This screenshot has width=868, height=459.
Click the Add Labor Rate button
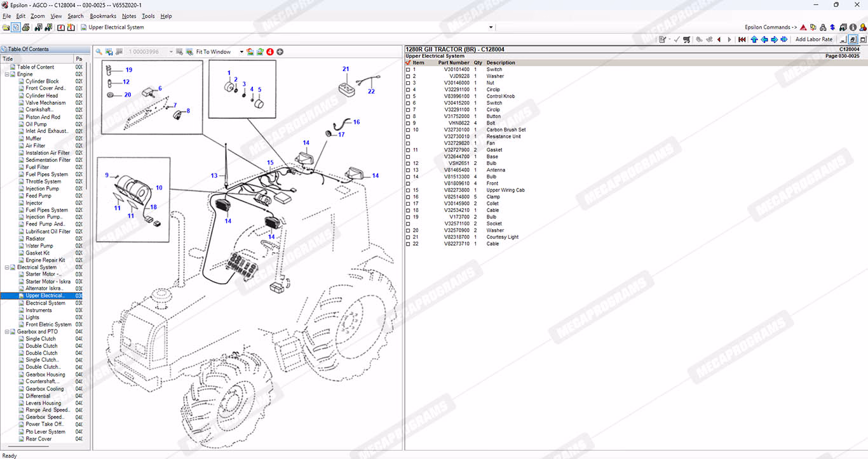tap(813, 39)
